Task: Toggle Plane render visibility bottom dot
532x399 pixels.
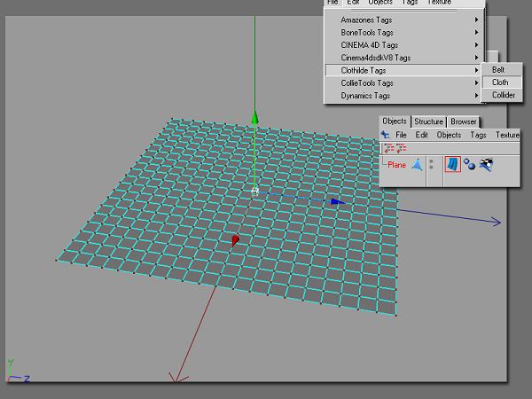Action: coord(431,168)
